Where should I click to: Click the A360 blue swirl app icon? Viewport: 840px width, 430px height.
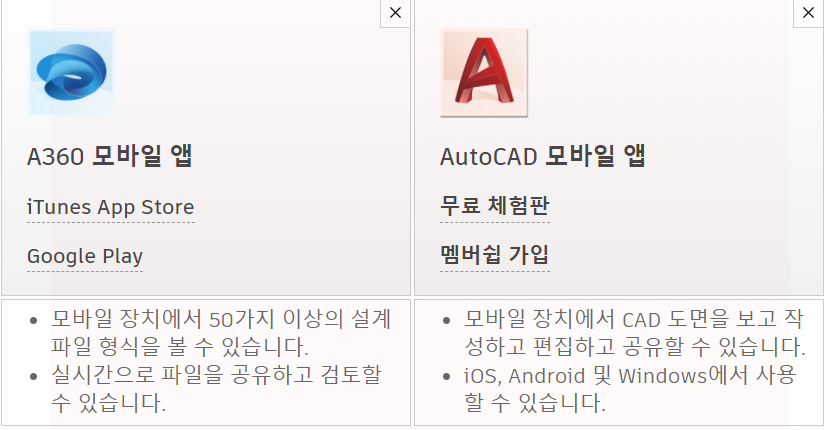(x=71, y=73)
